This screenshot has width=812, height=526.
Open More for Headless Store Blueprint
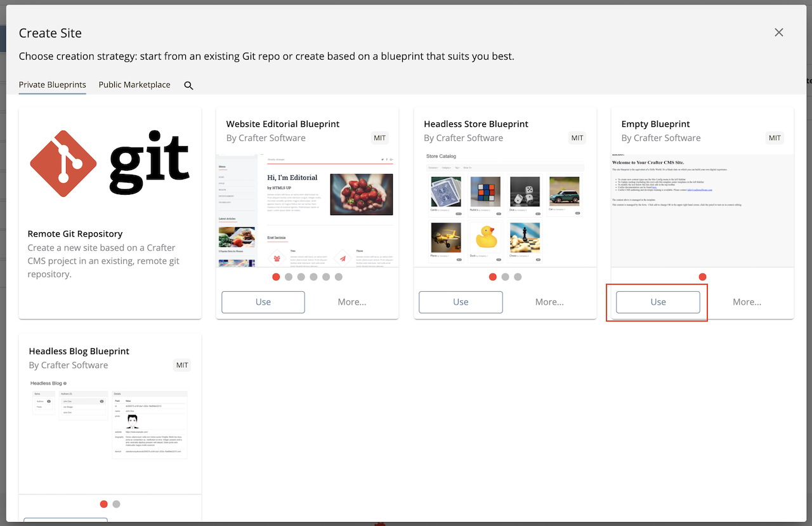point(549,302)
